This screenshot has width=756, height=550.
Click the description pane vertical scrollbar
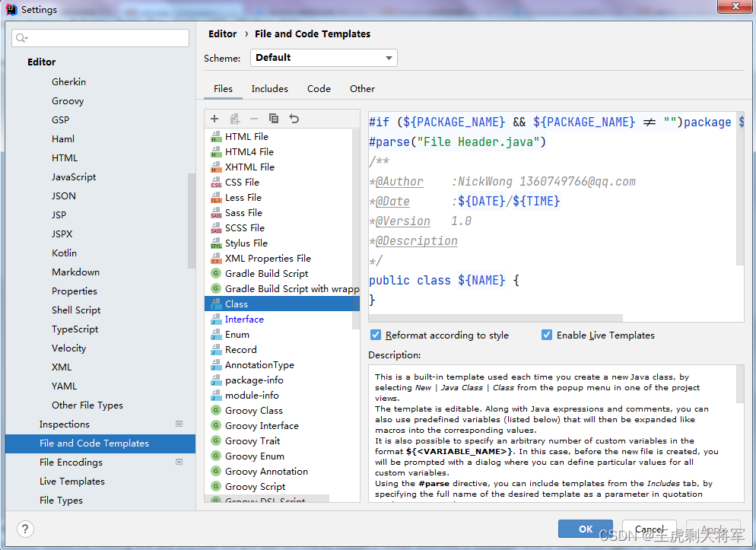740,384
